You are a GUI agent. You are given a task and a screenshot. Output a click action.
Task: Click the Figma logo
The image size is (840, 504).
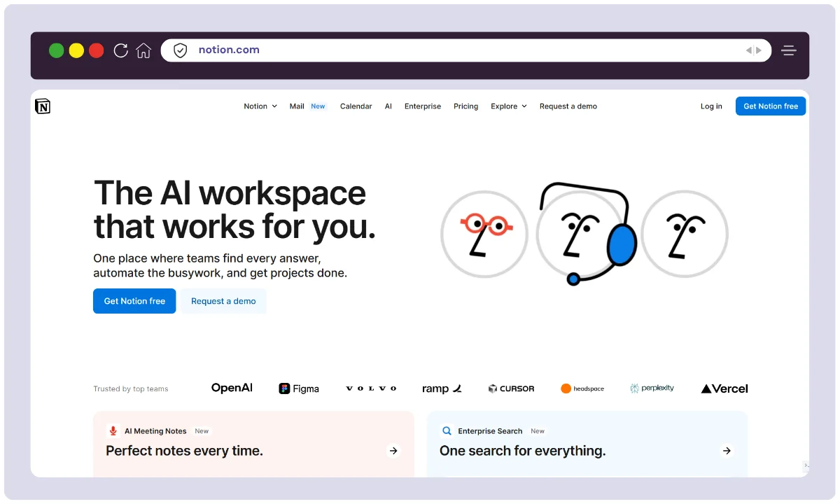tap(299, 388)
